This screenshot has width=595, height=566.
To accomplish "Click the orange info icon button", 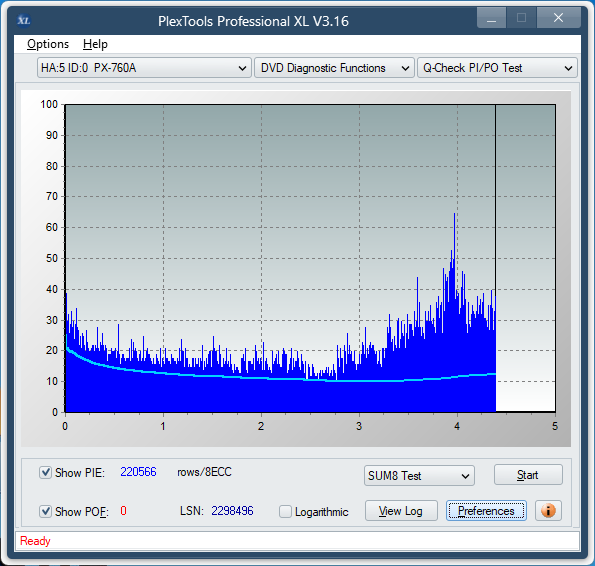I will tap(548, 511).
